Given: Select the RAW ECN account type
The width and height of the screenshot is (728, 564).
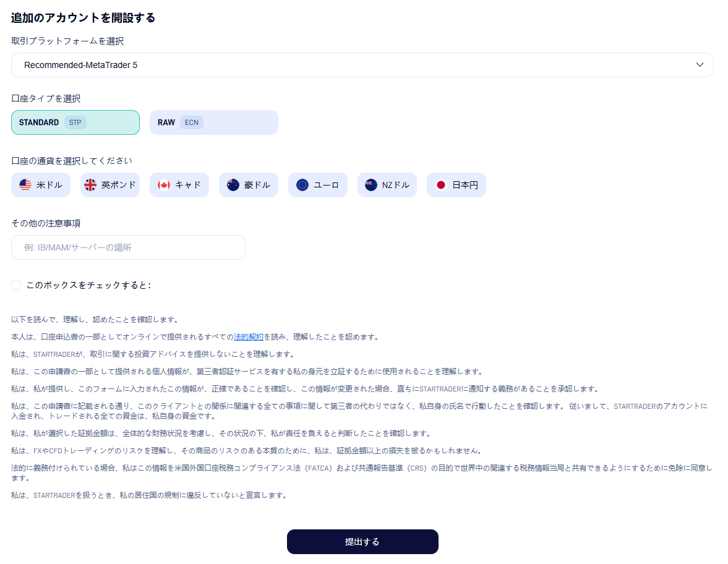Looking at the screenshot, I should [x=214, y=122].
